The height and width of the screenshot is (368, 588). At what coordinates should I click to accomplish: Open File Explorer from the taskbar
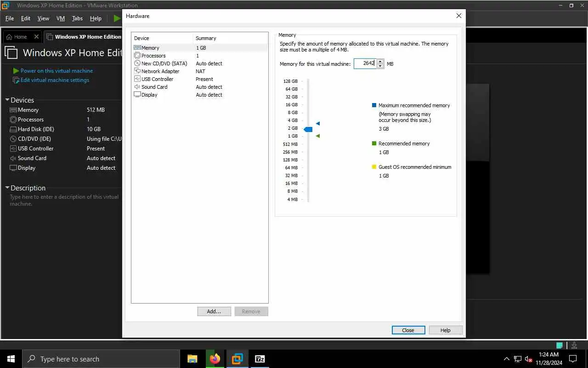(x=192, y=359)
